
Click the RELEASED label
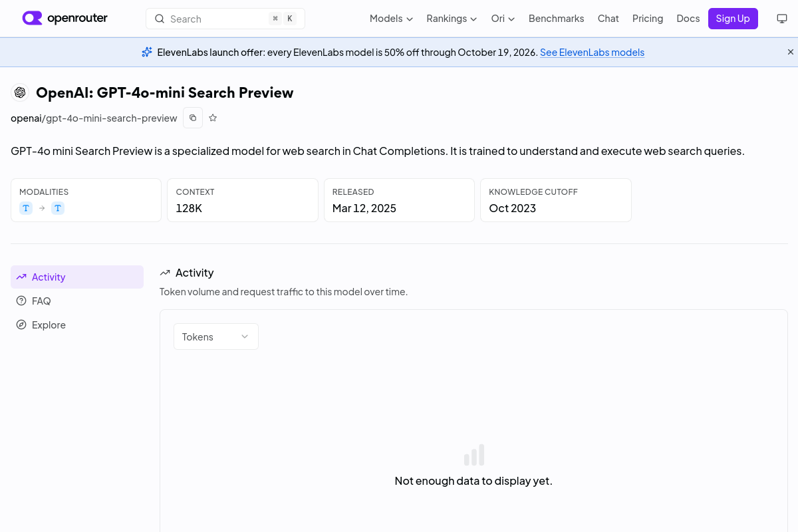[x=353, y=192]
